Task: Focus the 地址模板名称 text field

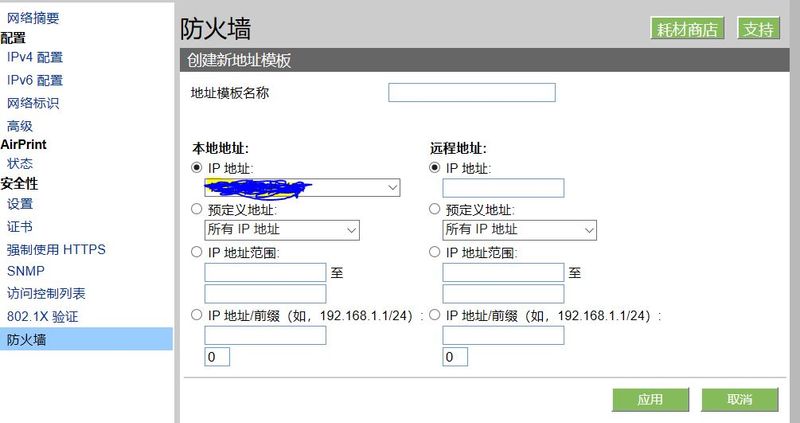Action: coord(471,93)
